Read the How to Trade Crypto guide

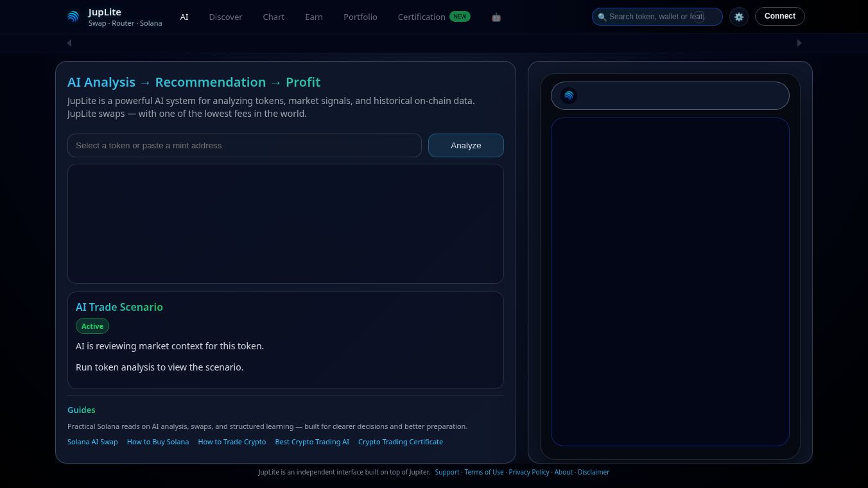(232, 442)
